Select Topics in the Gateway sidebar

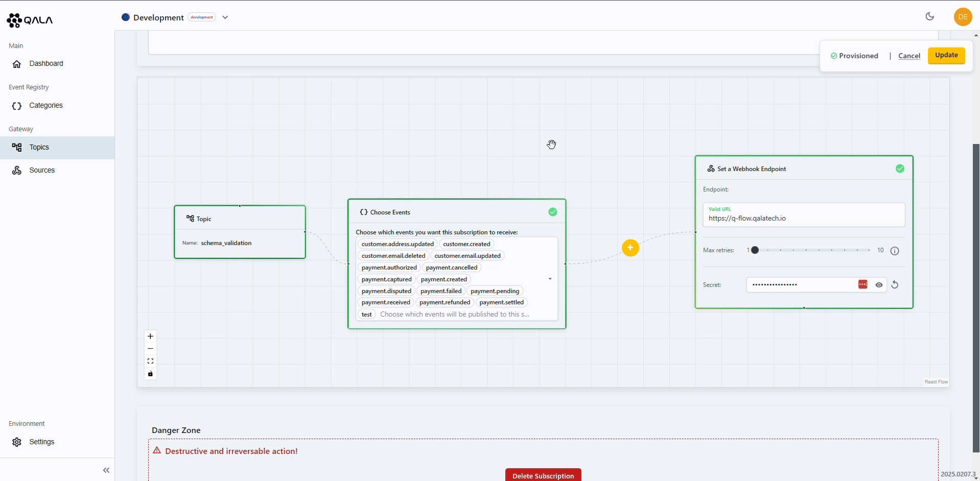[x=40, y=147]
